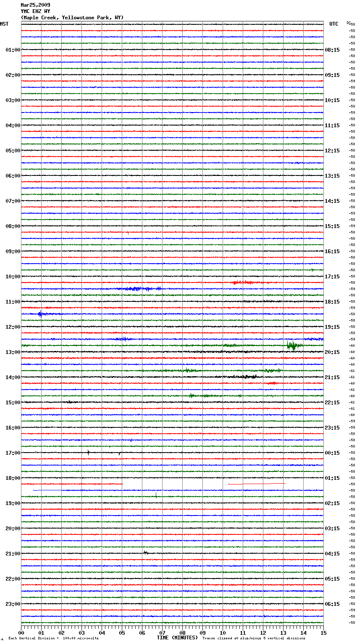Click the 'Traces clipped at plus/minus 5 vertical divisions' note

point(254,639)
